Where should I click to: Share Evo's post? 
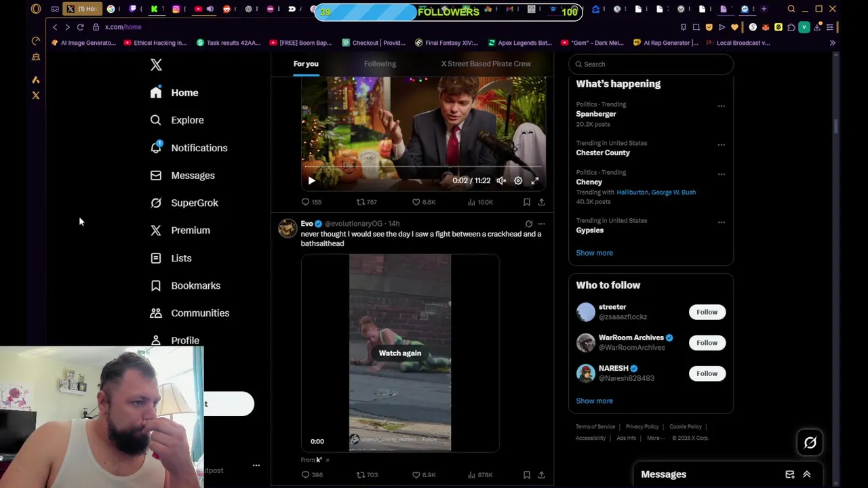(x=541, y=475)
